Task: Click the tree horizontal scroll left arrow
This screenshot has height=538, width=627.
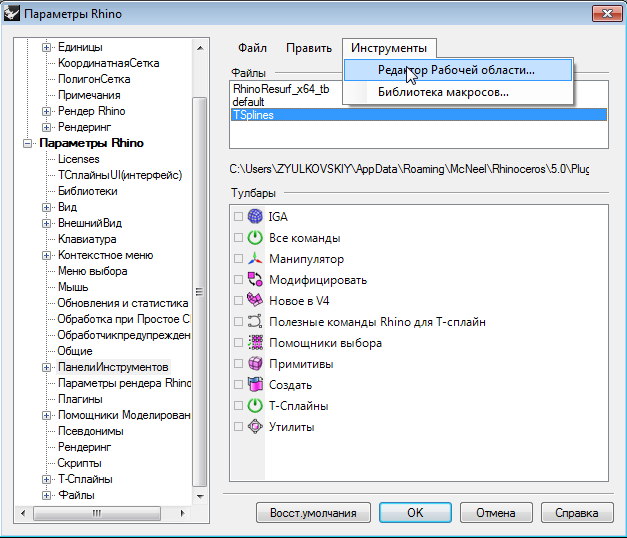Action: pyautogui.click(x=23, y=513)
